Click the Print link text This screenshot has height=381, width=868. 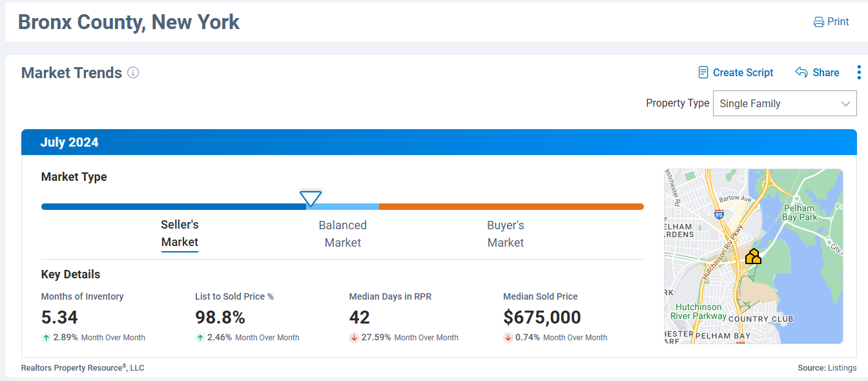(838, 22)
